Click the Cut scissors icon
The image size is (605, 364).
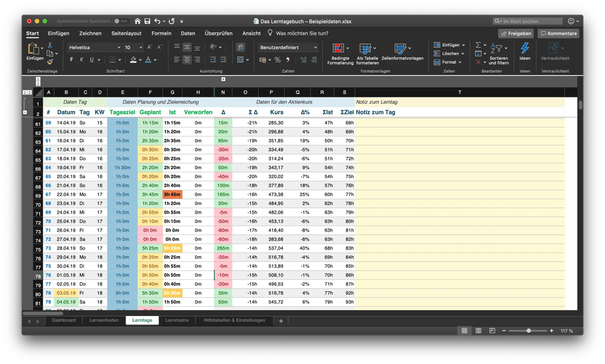[x=50, y=45]
